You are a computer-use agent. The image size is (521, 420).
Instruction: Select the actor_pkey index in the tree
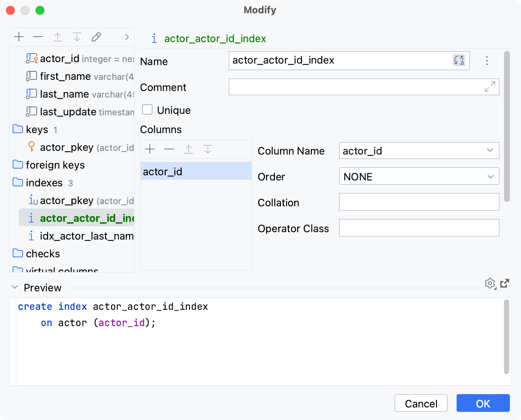point(66,200)
